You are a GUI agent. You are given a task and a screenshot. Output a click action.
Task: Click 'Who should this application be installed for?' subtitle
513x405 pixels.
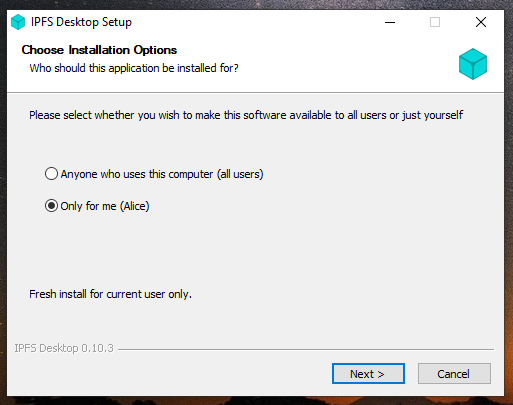[134, 68]
